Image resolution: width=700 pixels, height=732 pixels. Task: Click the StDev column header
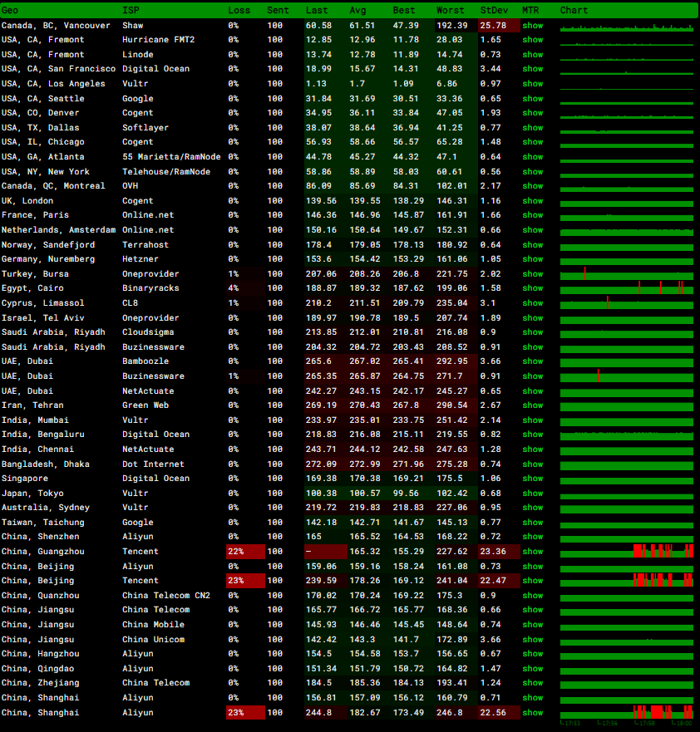point(493,10)
